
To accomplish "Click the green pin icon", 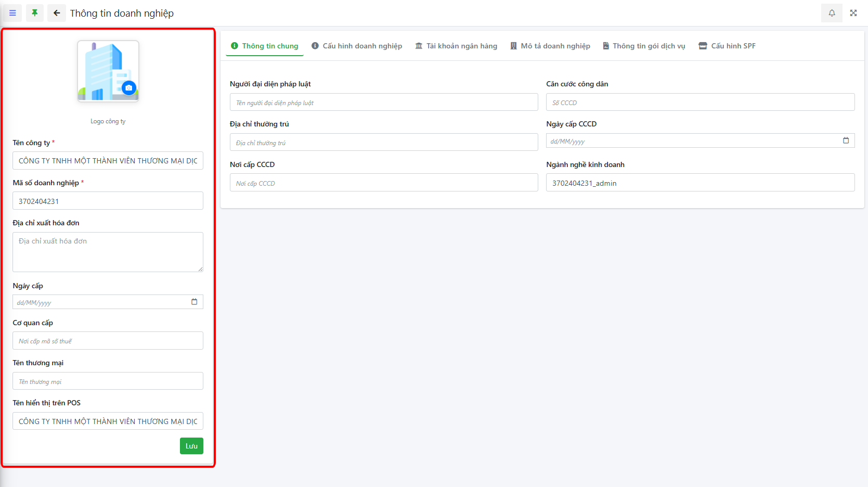I will pyautogui.click(x=35, y=13).
